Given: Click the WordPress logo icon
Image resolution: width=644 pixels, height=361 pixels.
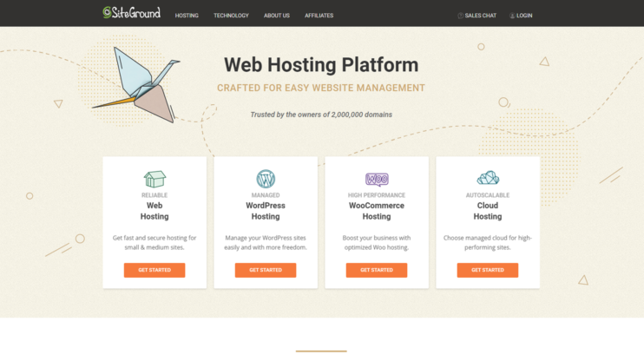Looking at the screenshot, I should tap(266, 179).
